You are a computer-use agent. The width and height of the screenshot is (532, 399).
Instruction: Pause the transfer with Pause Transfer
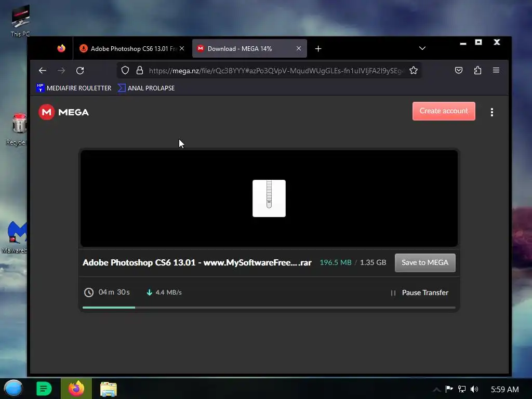420,292
